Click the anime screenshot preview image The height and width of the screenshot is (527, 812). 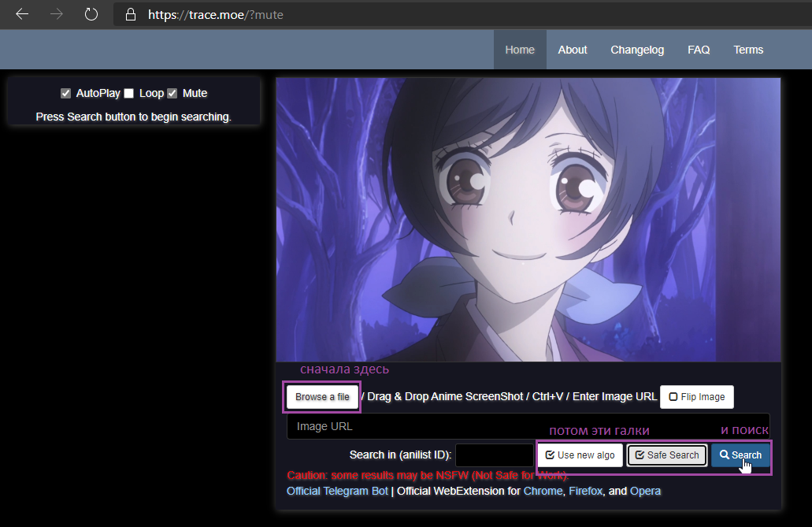point(528,220)
